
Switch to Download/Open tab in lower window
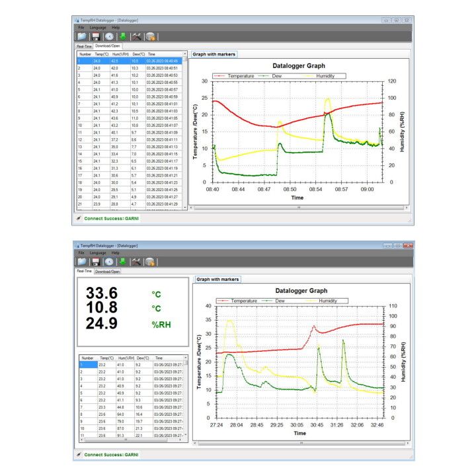coord(108,272)
